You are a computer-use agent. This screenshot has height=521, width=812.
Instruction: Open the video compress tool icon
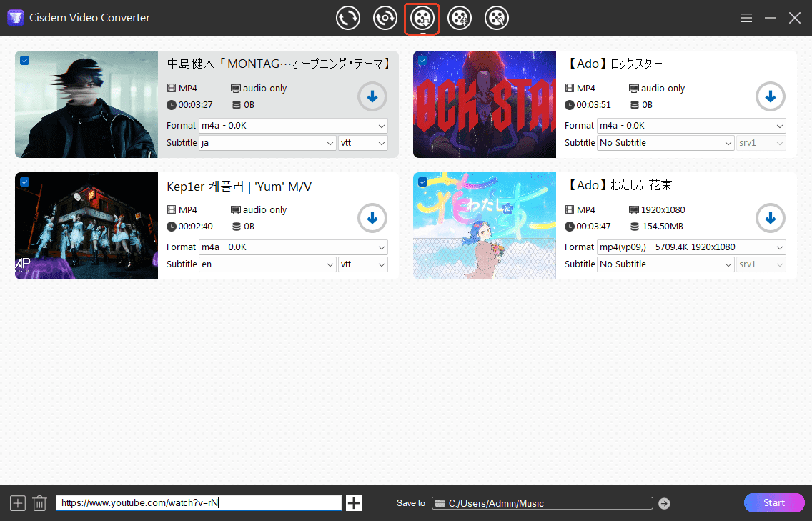(x=460, y=18)
